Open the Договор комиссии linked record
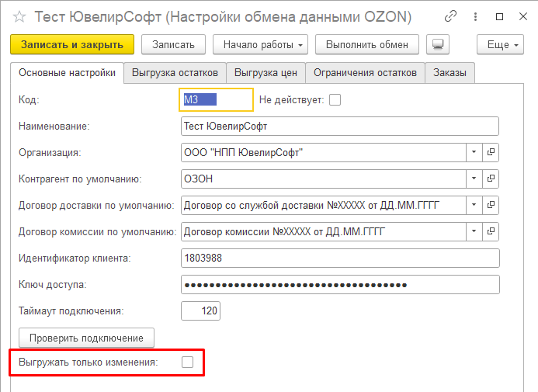The image size is (538, 392). click(x=491, y=231)
